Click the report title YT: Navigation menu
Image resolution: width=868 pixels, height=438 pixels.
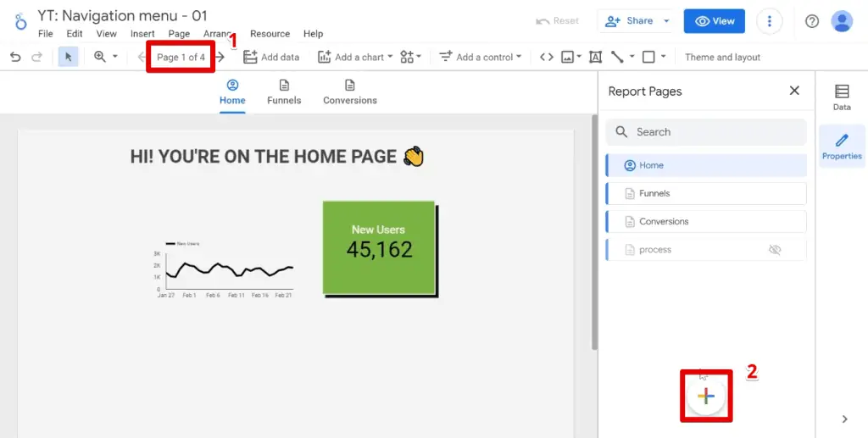tap(122, 15)
